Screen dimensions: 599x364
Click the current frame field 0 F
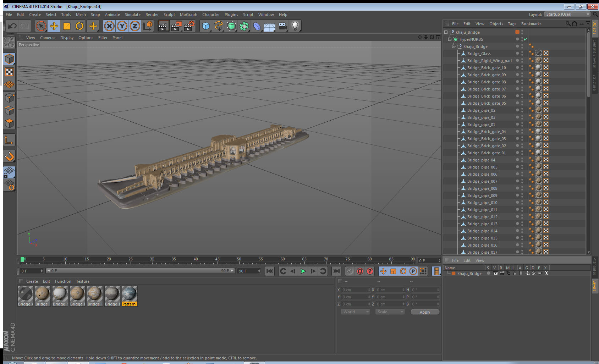click(x=31, y=271)
